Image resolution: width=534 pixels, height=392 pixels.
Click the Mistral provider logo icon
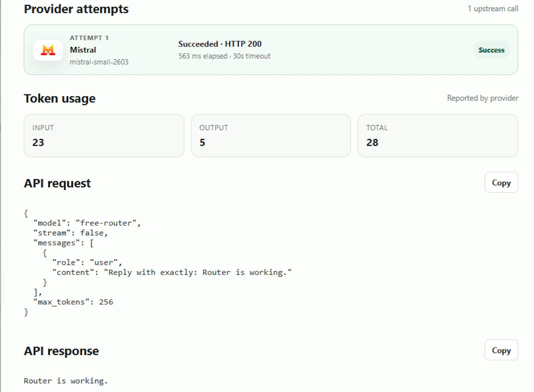pos(48,50)
